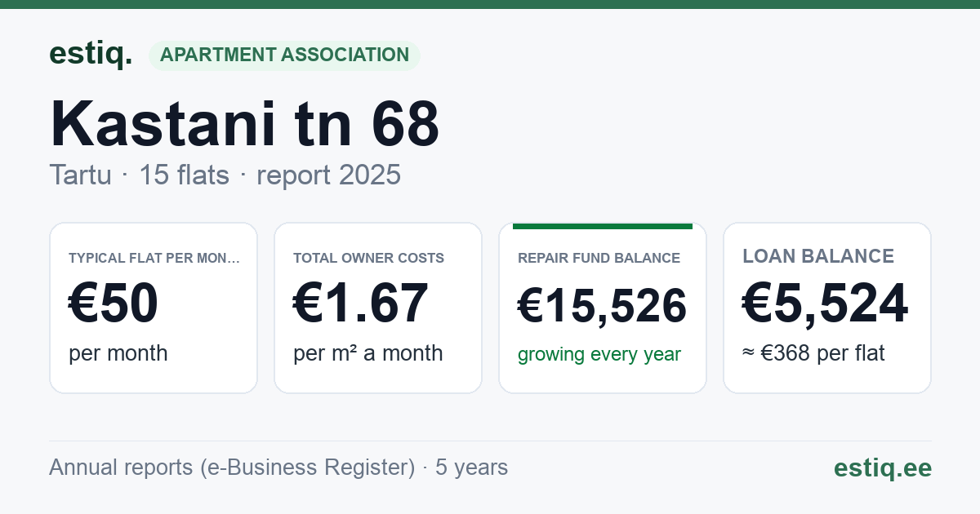Click the LOAN BALANCE label

tap(818, 256)
